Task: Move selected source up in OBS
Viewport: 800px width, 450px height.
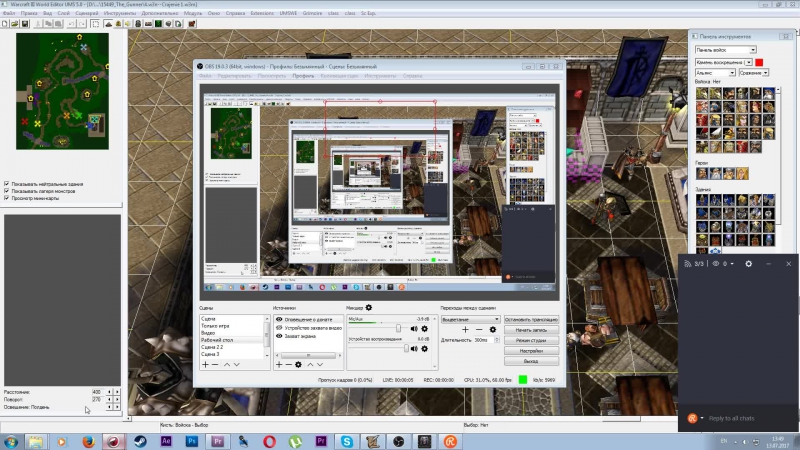Action: click(x=310, y=365)
